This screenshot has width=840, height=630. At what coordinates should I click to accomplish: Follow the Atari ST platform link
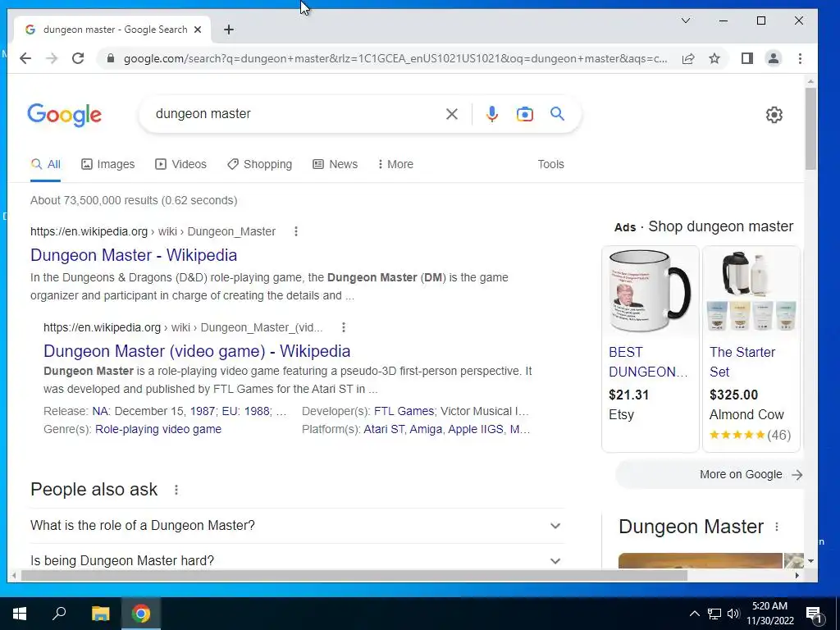[384, 429]
